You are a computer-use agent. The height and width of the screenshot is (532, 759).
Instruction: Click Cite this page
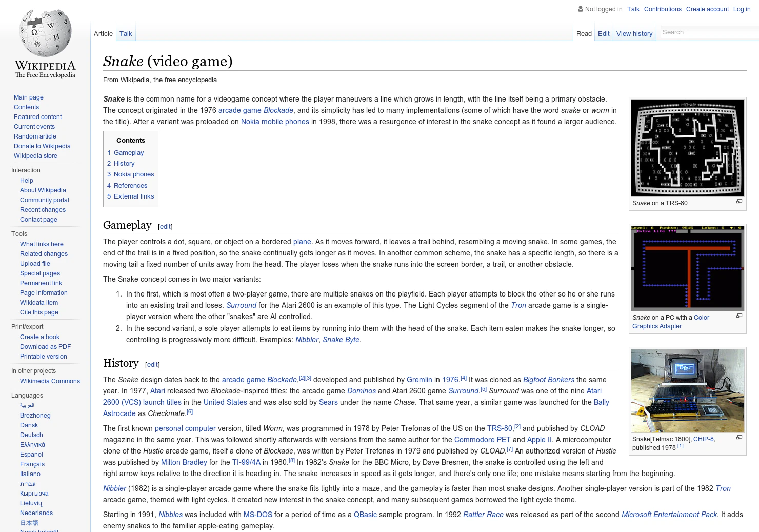(39, 312)
